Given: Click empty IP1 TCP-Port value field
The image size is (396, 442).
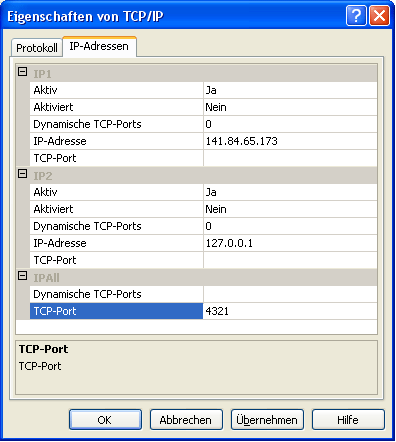Looking at the screenshot, I should (290, 158).
